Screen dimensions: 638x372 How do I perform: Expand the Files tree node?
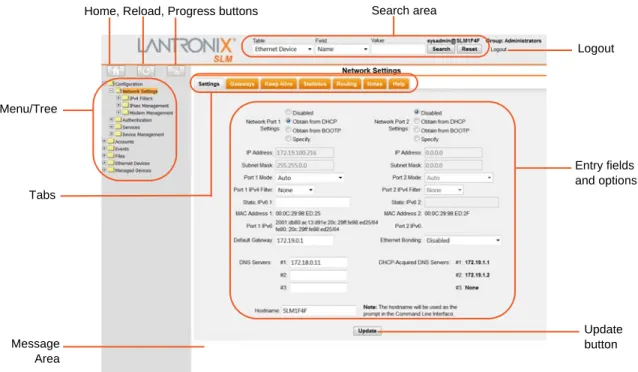click(104, 155)
